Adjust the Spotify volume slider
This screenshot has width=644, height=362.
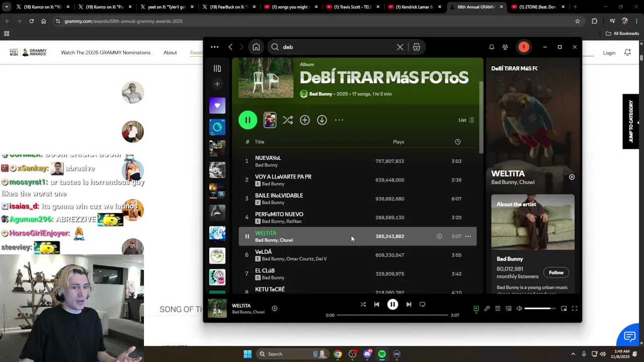(x=540, y=309)
